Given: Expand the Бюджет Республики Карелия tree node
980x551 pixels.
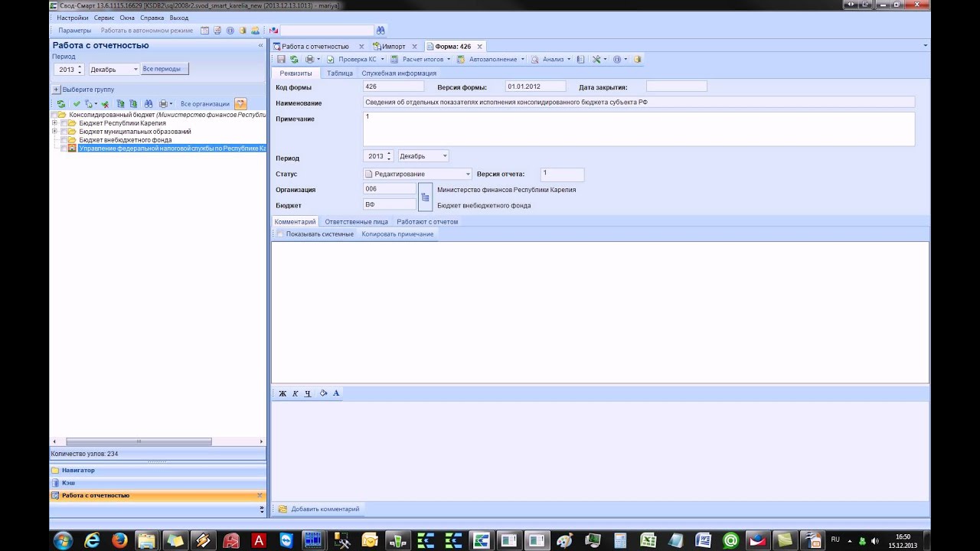Looking at the screenshot, I should coord(54,123).
